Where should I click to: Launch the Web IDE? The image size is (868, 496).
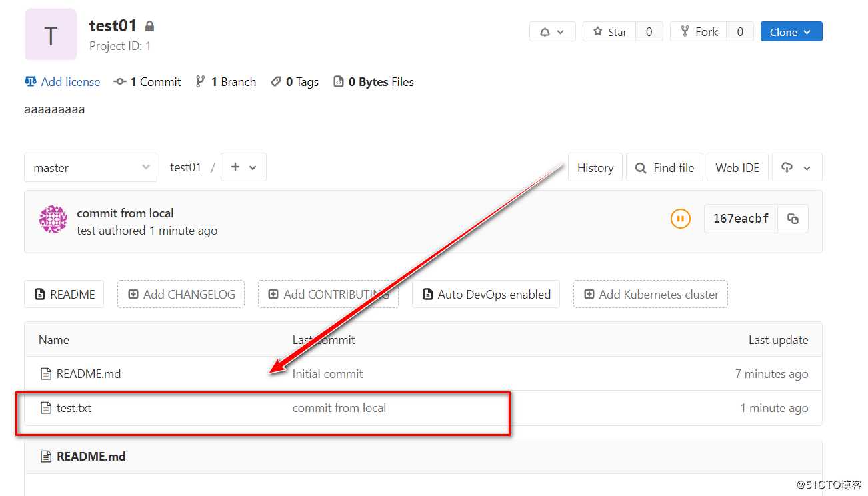(x=737, y=167)
